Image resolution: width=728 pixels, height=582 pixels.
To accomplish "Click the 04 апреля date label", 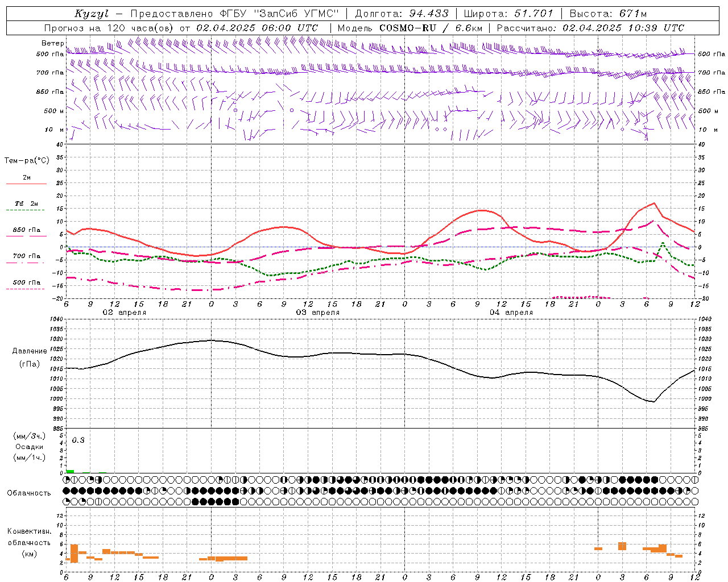I will [511, 313].
